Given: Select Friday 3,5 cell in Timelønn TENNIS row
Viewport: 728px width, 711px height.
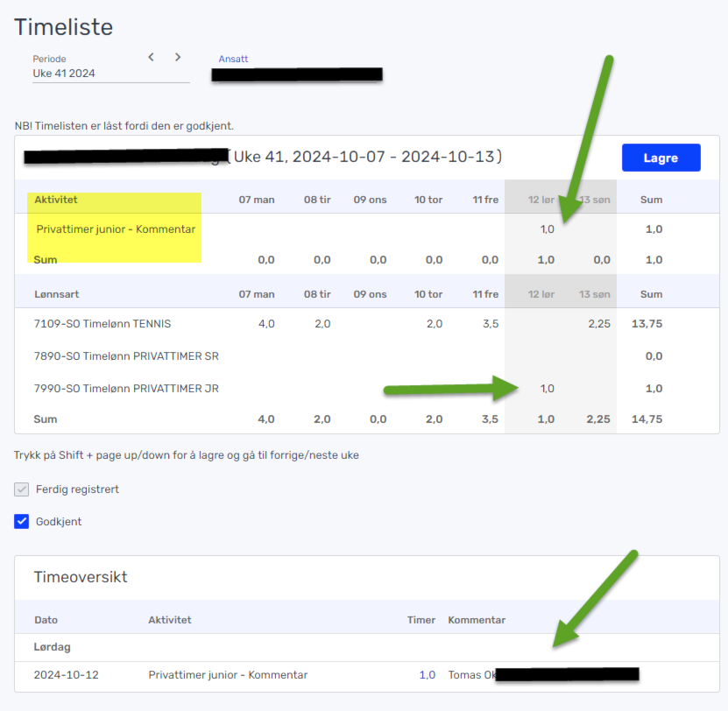Looking at the screenshot, I should (490, 324).
